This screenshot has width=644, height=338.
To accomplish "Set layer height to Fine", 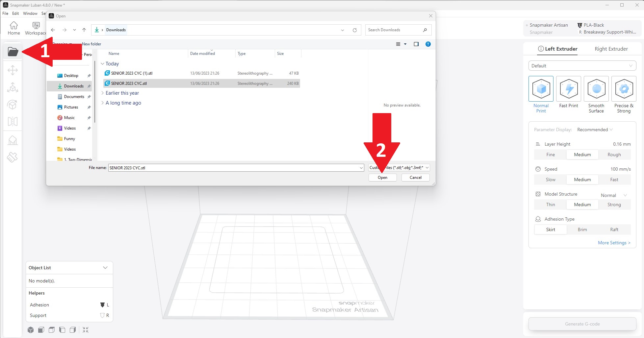I will pos(550,155).
